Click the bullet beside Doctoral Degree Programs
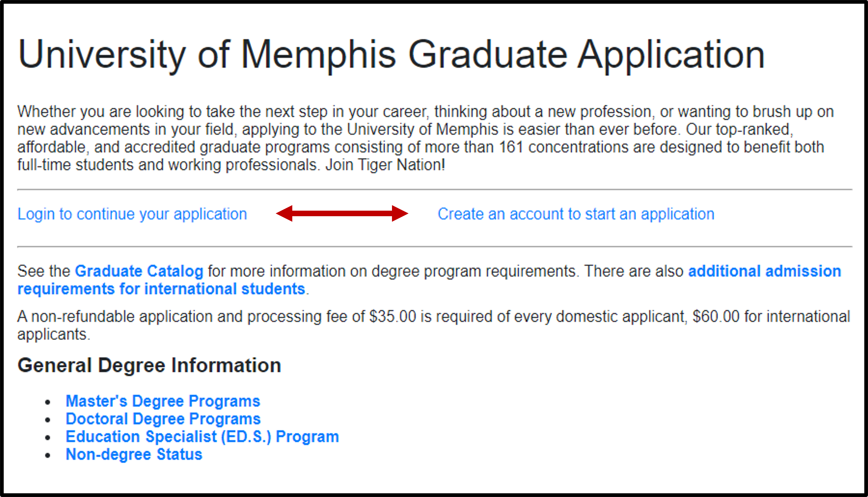This screenshot has height=497, width=868. 48,420
